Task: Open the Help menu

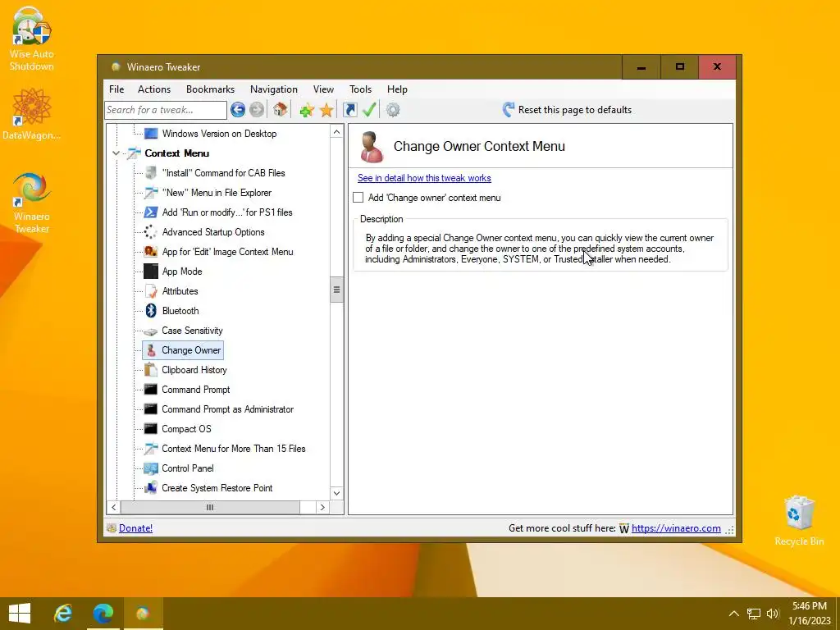Action: point(397,89)
